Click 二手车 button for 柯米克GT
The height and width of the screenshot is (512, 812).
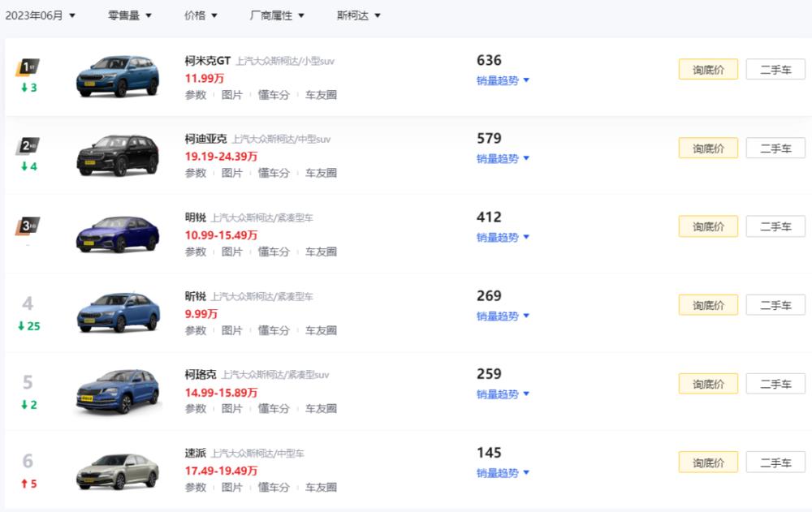coord(775,69)
